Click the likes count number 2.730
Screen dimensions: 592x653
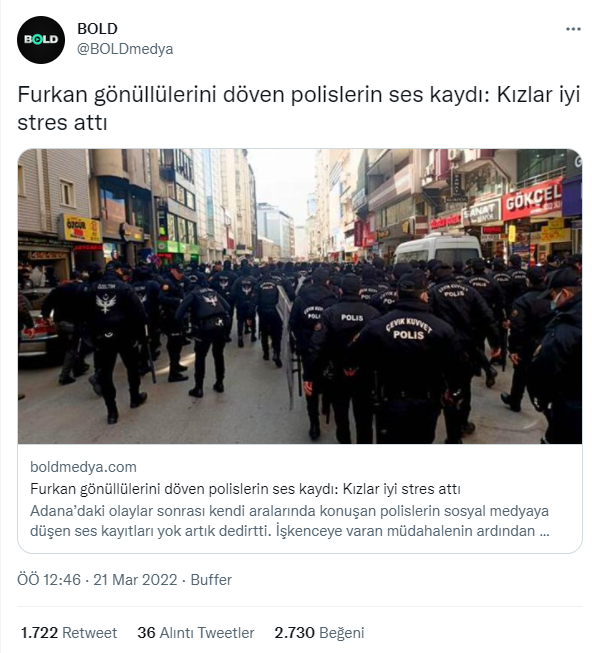point(294,633)
